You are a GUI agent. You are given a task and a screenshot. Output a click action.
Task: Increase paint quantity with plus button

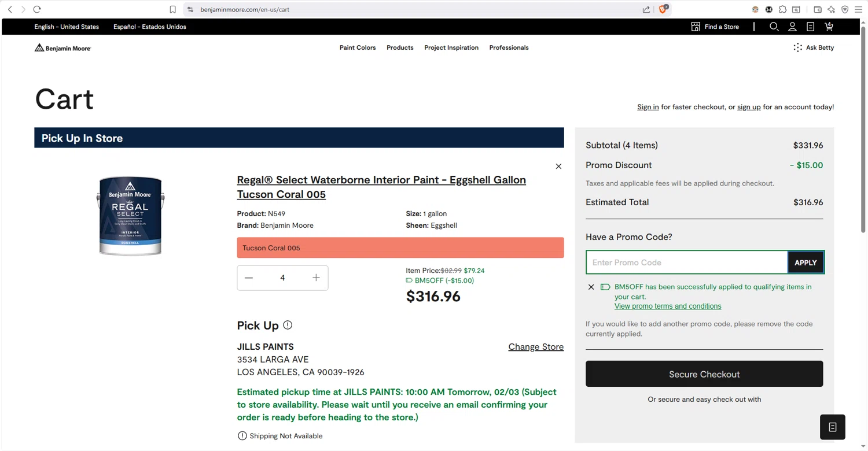pyautogui.click(x=316, y=278)
